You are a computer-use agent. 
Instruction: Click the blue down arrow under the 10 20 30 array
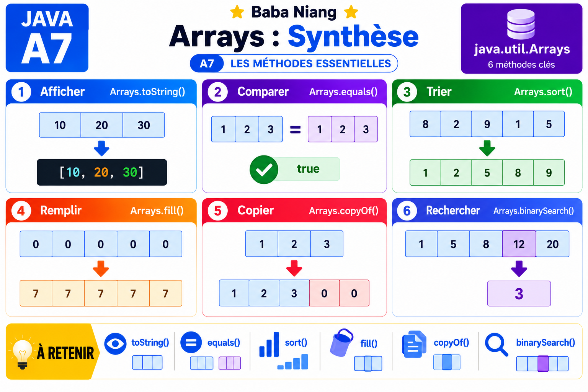point(101,149)
